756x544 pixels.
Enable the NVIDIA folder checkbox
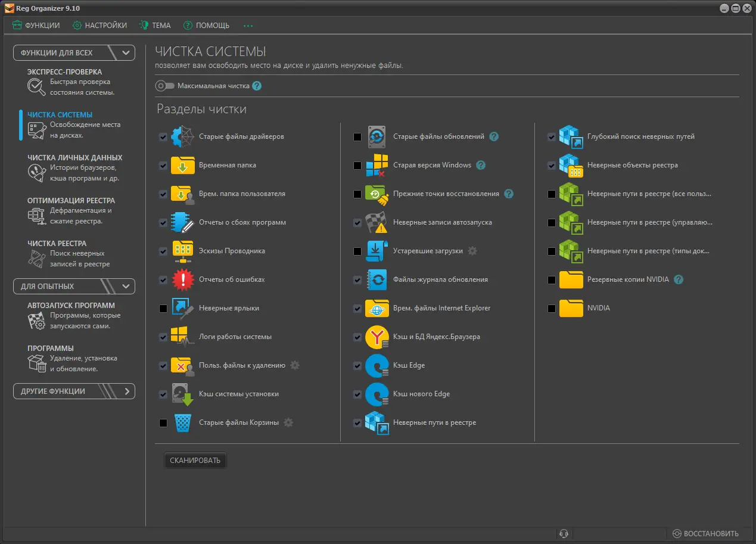tap(552, 309)
